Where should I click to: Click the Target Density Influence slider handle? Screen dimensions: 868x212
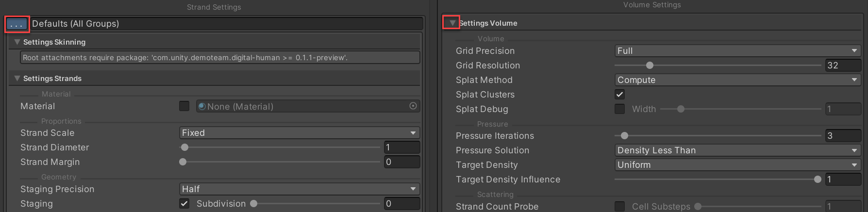pyautogui.click(x=818, y=179)
